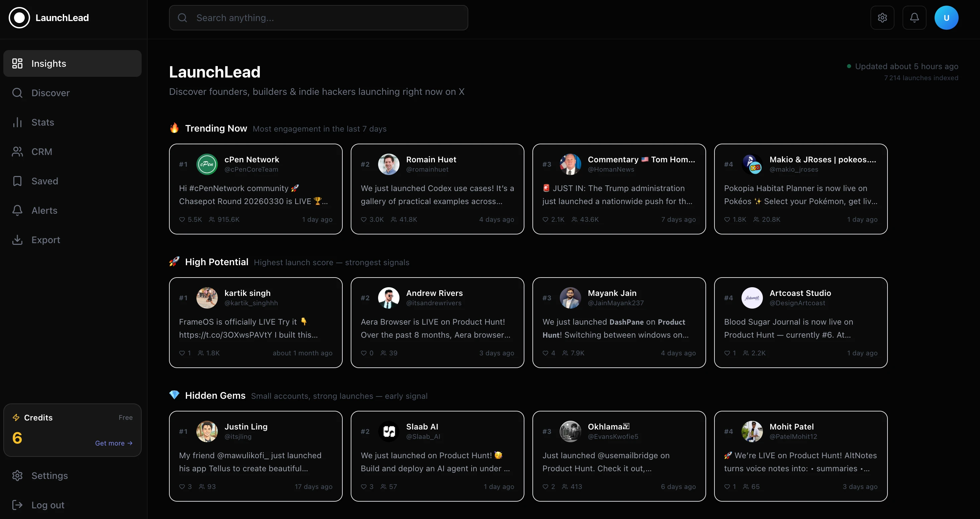Click the settings gear icon in top bar
The image size is (980, 519).
click(x=882, y=18)
